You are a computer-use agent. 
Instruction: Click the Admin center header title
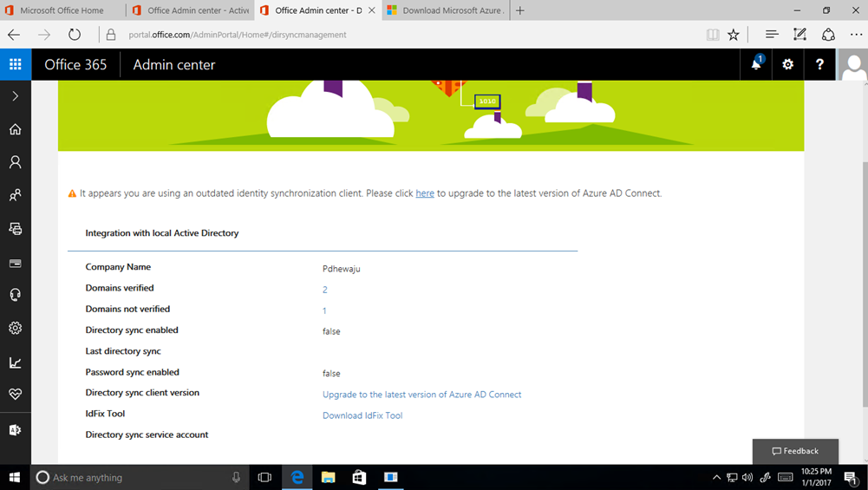point(173,65)
